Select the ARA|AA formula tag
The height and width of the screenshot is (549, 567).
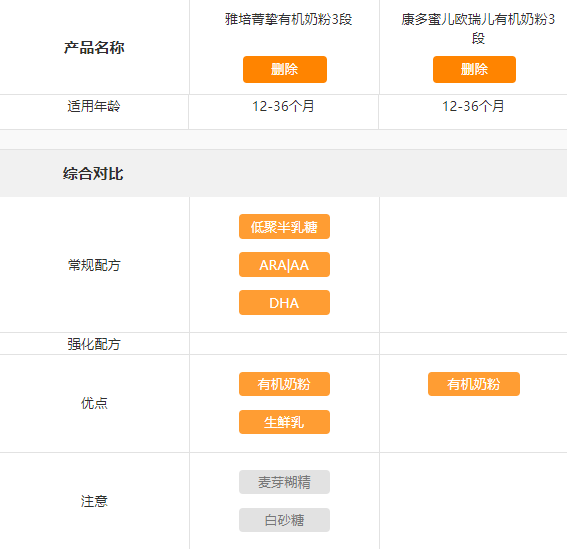point(284,265)
